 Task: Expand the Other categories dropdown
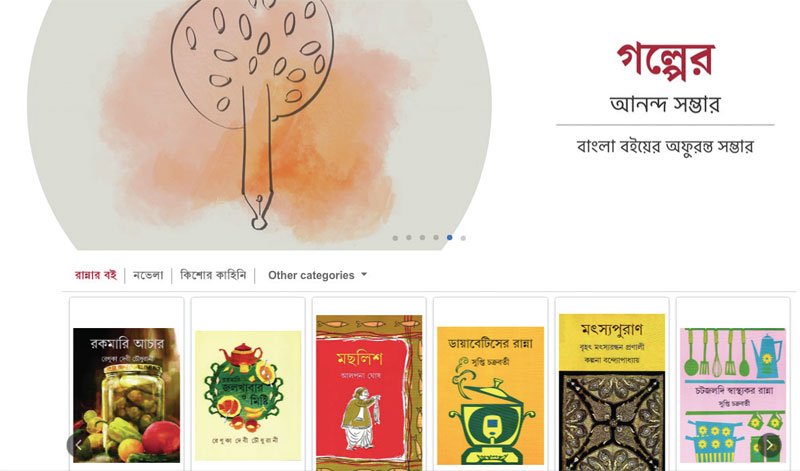click(317, 275)
